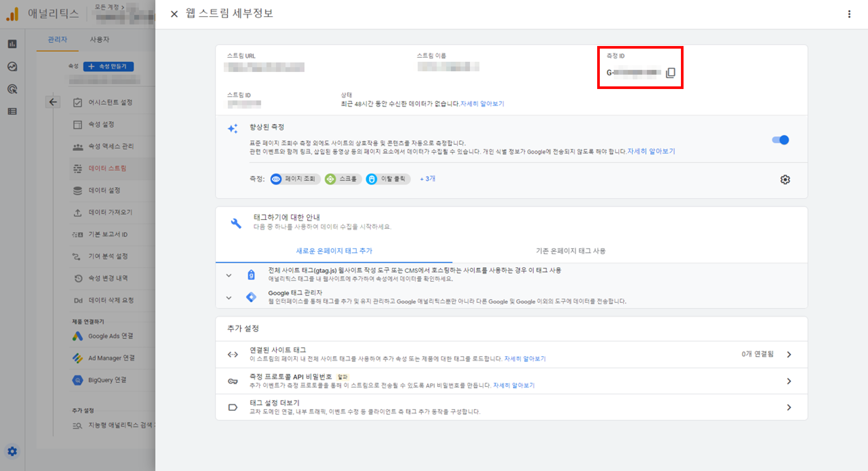Click the +3개 more measurements link
The width and height of the screenshot is (868, 471).
[427, 178]
